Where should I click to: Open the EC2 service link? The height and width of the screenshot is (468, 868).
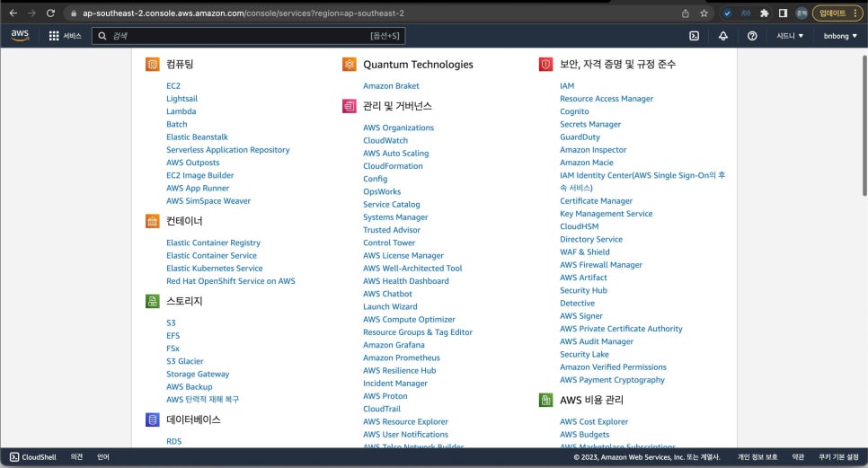click(x=173, y=85)
